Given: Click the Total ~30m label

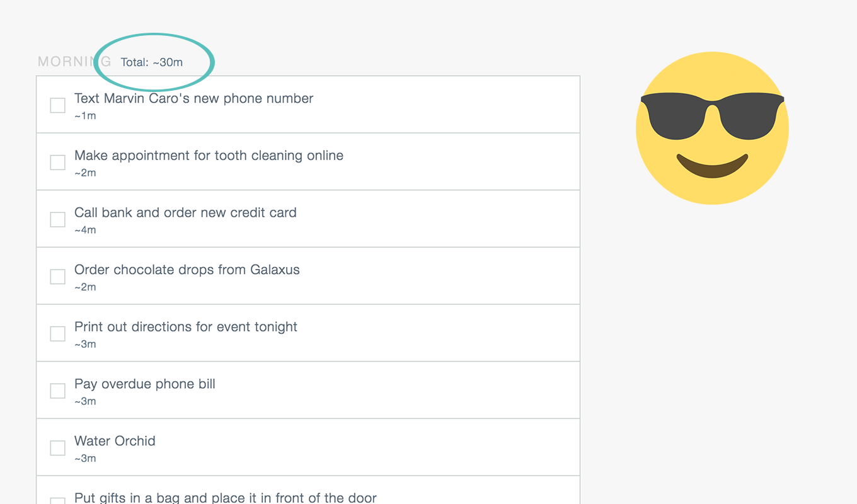Looking at the screenshot, I should point(152,62).
